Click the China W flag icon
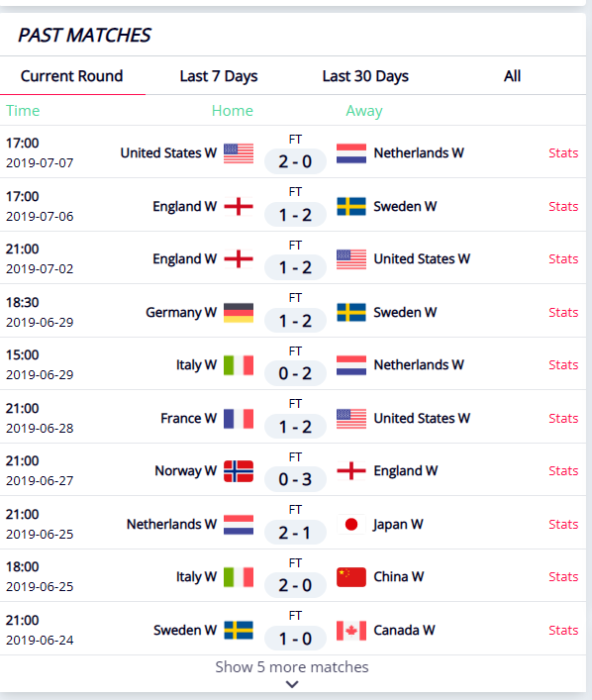This screenshot has height=700, width=592. tap(351, 577)
